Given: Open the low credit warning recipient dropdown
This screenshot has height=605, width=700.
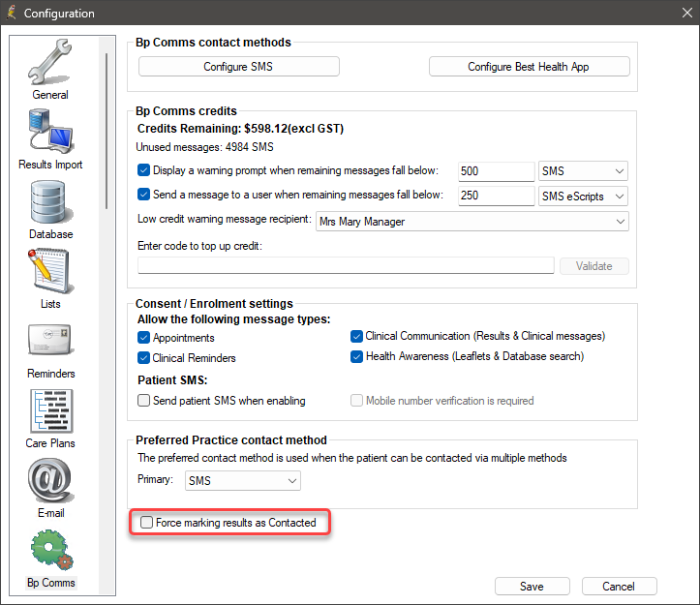Looking at the screenshot, I should point(472,222).
